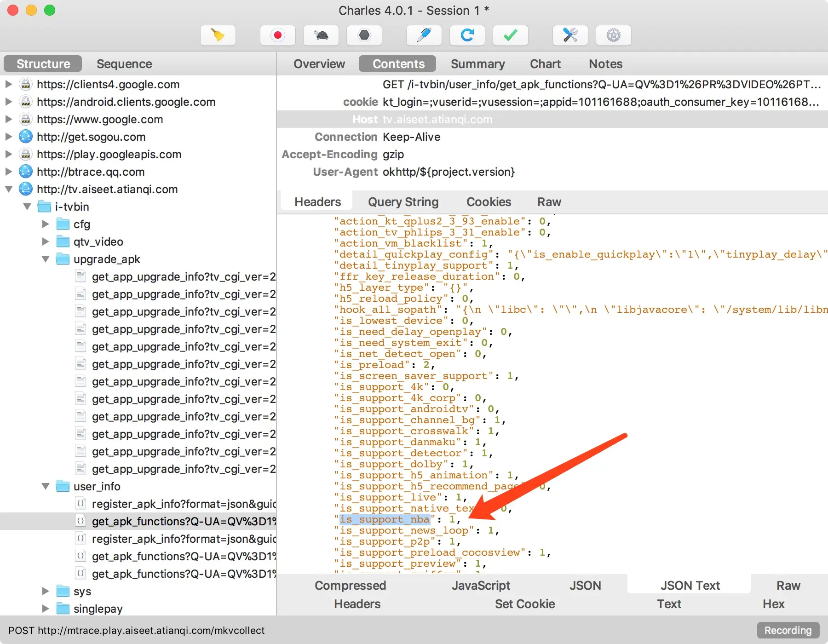Switch response view to Compressed
Viewport: 828px width, 644px height.
click(x=351, y=586)
